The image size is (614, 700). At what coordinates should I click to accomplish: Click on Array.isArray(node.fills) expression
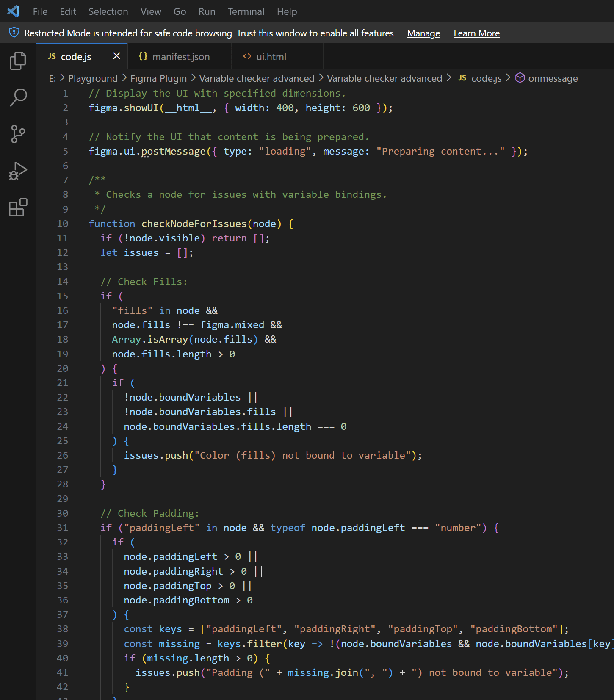pos(185,339)
